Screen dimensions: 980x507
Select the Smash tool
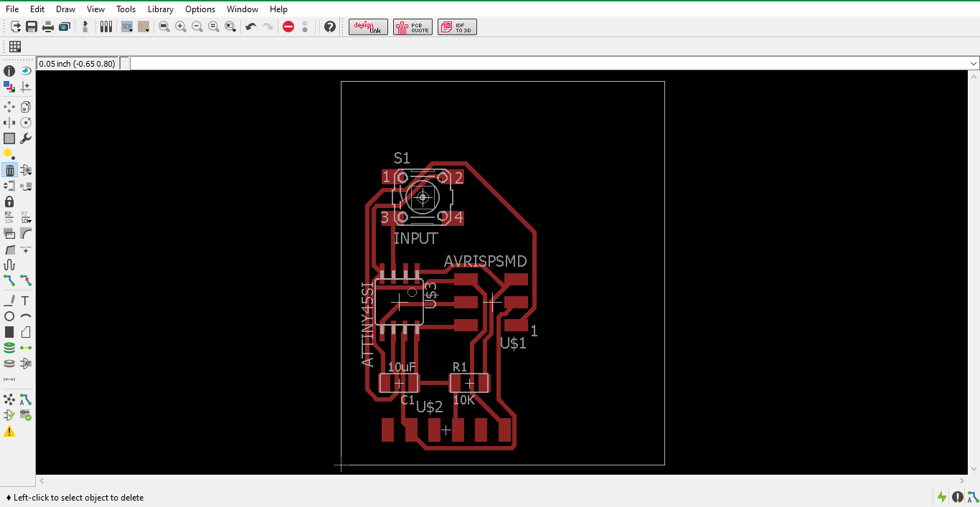click(9, 233)
